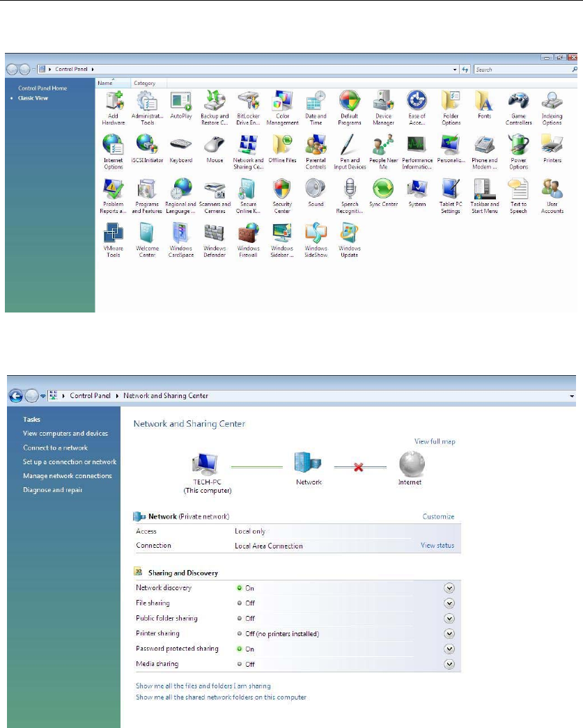Image resolution: width=583 pixels, height=728 pixels.
Task: Click the Internet globe icon
Action: tap(412, 464)
